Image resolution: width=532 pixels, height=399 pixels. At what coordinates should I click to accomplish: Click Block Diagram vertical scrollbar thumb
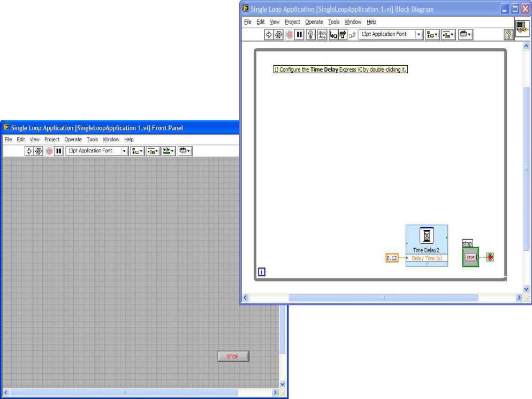tap(526, 168)
